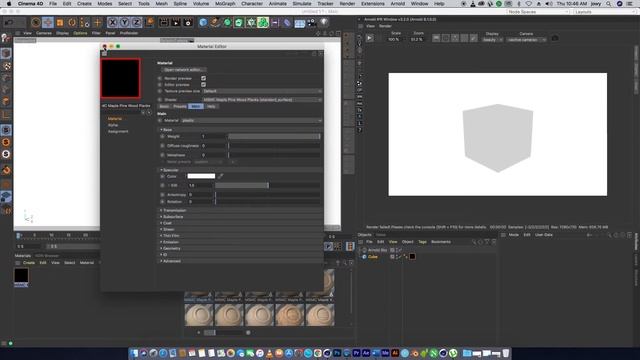Click the Coordinate System icon in toolbar
This screenshot has width=640, height=360.
[149, 23]
